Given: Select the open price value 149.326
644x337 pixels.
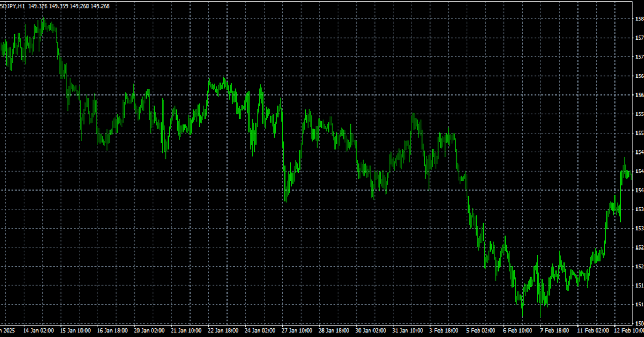Looking at the screenshot, I should (x=39, y=6).
